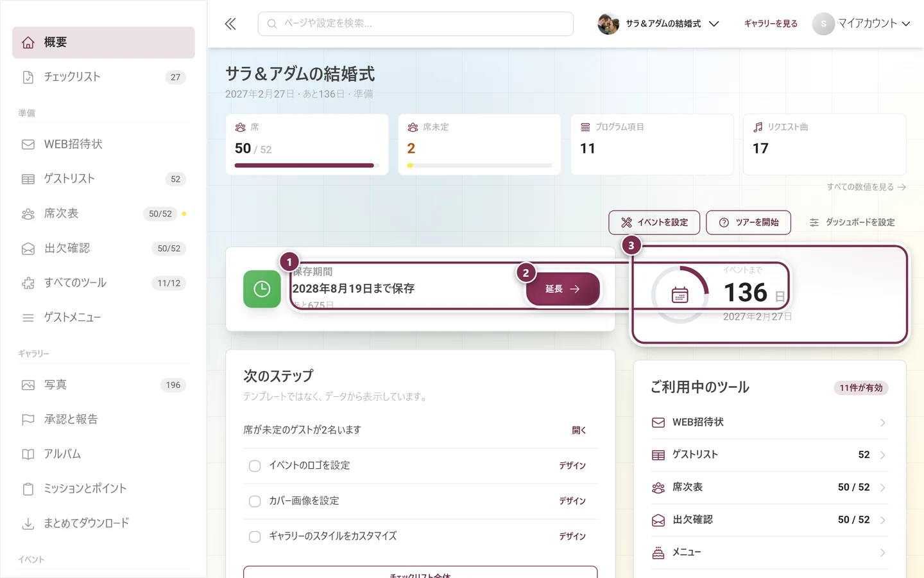Screen dimensions: 924x578
Task: Click the 席 progress bar in stats card
Action: [x=307, y=166]
